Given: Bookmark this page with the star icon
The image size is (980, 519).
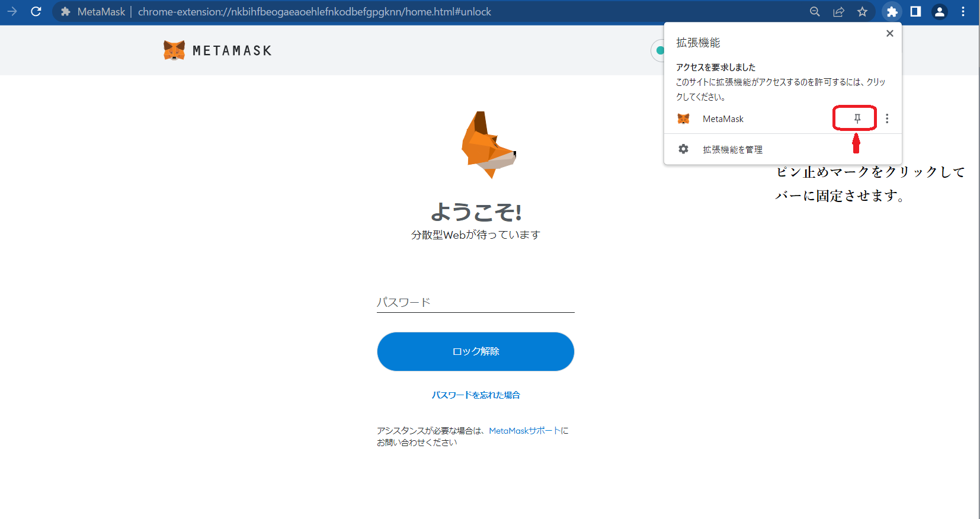Looking at the screenshot, I should coord(862,12).
